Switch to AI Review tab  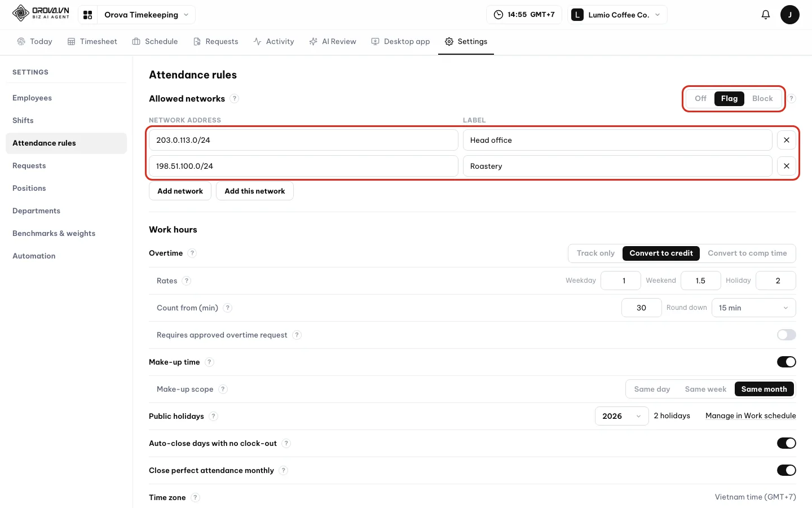point(333,41)
